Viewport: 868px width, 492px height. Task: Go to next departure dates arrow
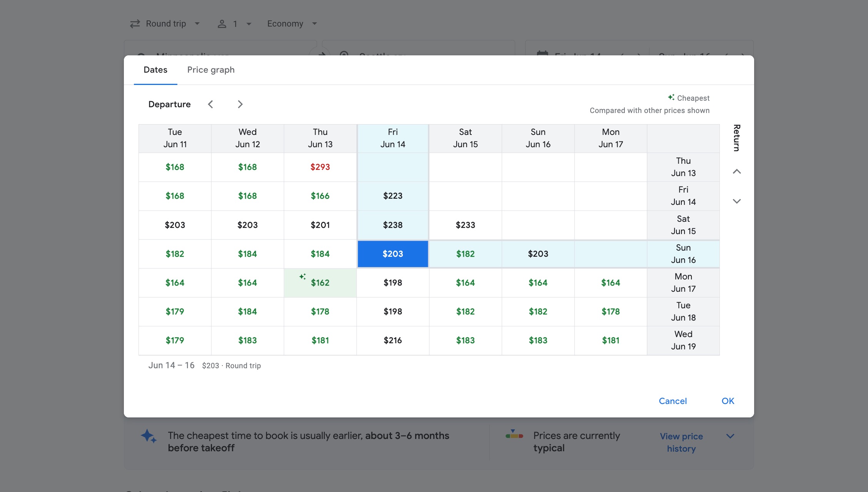(x=240, y=104)
